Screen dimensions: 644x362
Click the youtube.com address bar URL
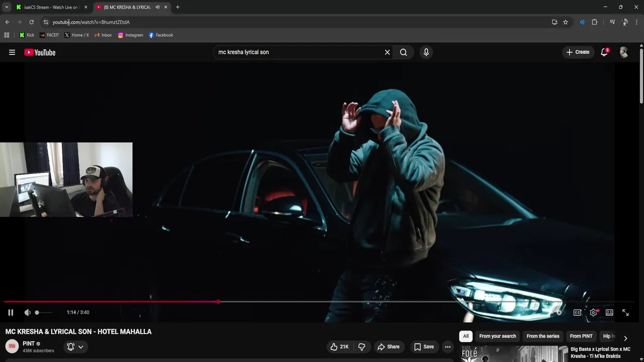point(91,22)
